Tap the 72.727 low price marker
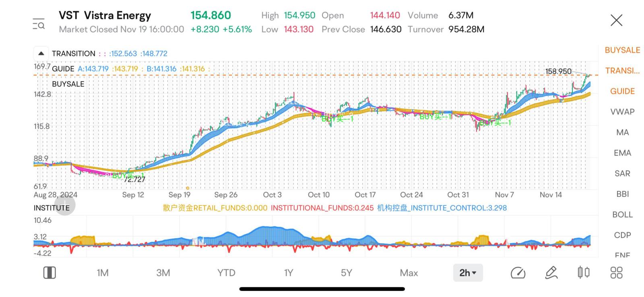644x297 pixels. (x=134, y=180)
